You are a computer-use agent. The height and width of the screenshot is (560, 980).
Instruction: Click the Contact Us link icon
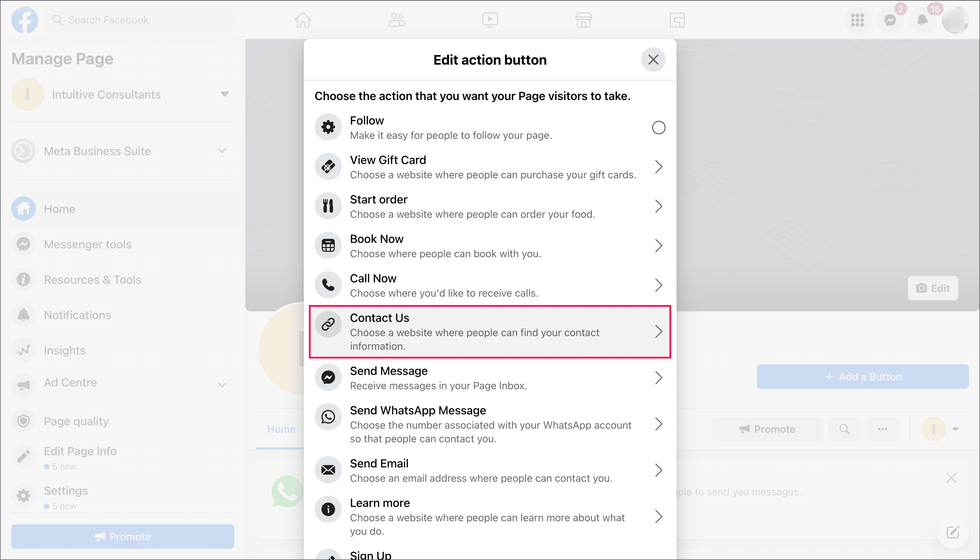tap(328, 325)
